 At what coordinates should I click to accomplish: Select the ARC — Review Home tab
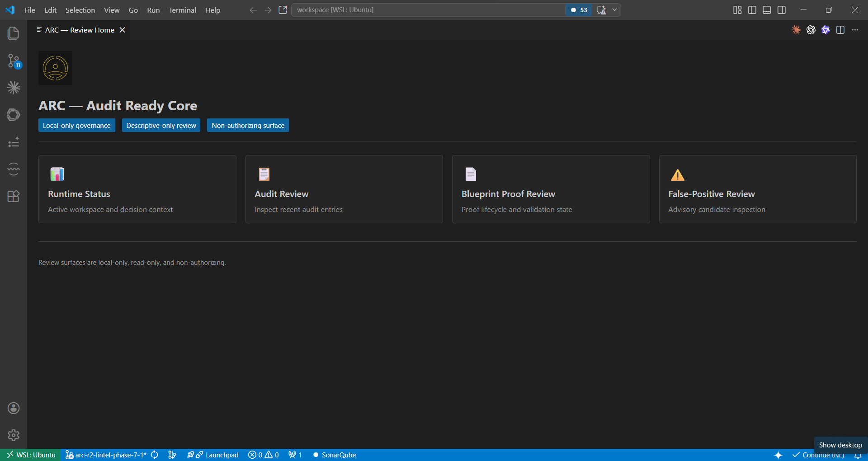(x=80, y=30)
